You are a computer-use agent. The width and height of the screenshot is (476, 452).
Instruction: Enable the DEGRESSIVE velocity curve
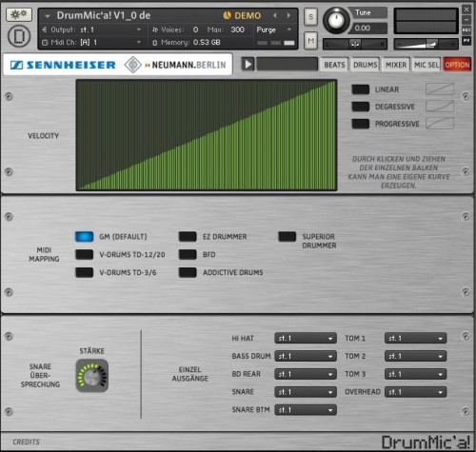click(x=361, y=107)
